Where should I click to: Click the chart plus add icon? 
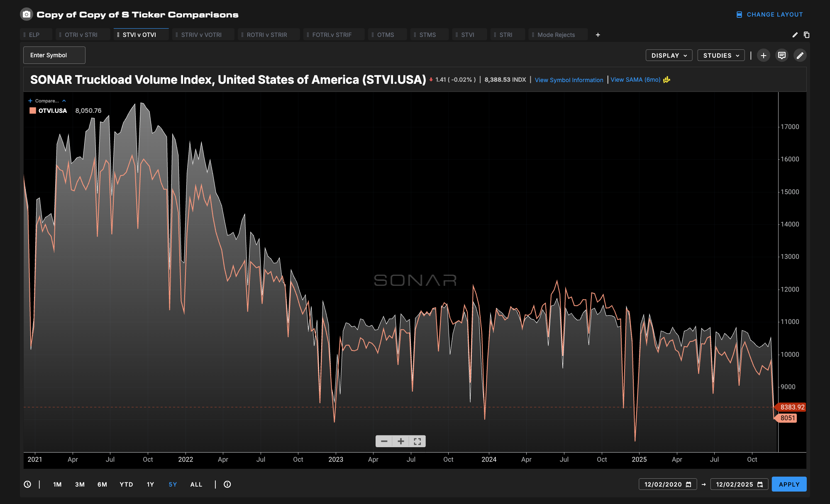(763, 56)
